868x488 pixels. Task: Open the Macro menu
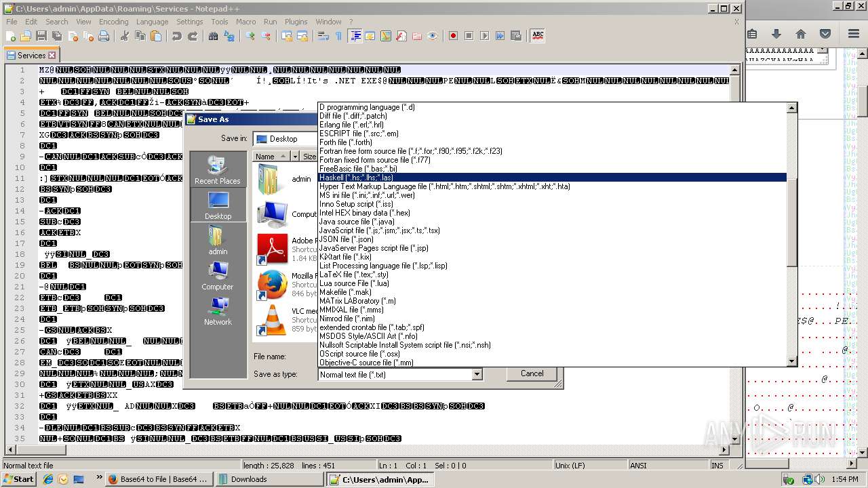(x=245, y=22)
